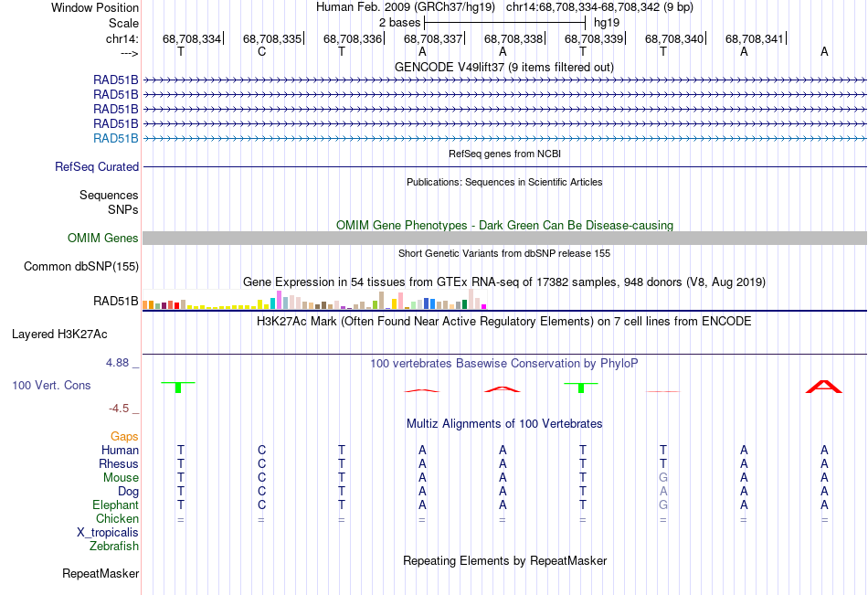
Task: Click the 2 bases scale bar line
Action: click(505, 23)
